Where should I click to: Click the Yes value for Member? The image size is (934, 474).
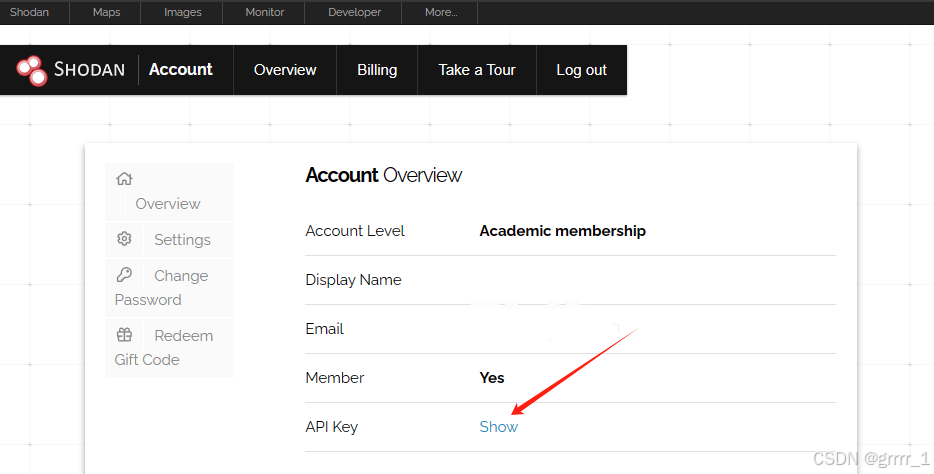[492, 378]
